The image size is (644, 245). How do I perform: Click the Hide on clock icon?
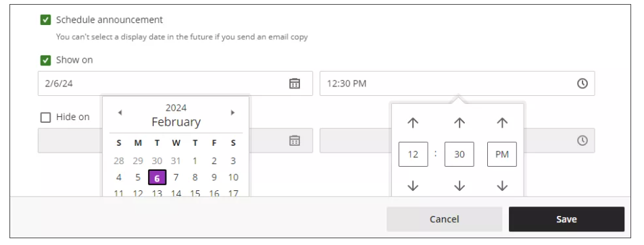point(583,140)
